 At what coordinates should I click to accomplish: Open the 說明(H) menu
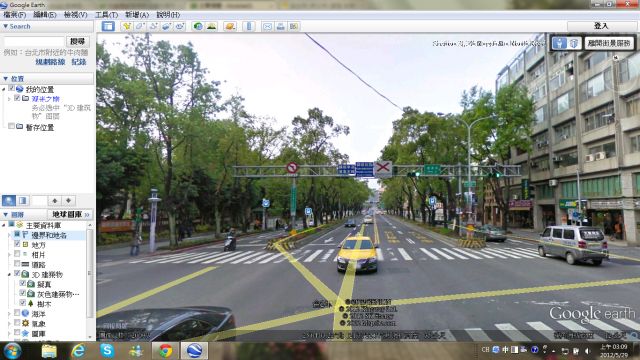(168, 15)
